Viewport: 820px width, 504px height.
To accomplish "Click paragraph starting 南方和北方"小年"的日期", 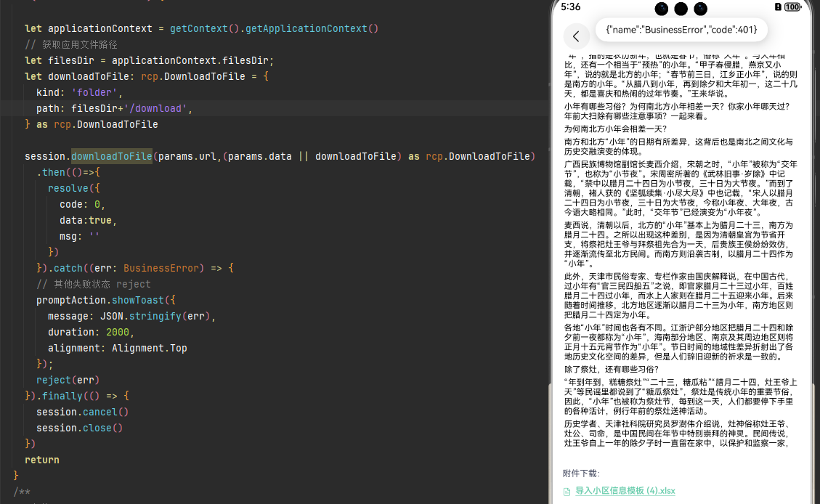I will [679, 147].
